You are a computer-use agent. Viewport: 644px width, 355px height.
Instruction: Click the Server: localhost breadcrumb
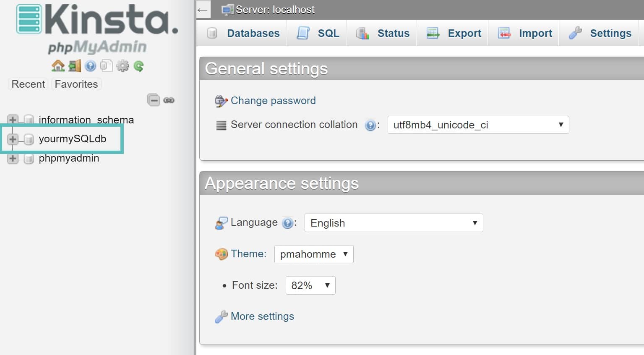pyautogui.click(x=275, y=10)
